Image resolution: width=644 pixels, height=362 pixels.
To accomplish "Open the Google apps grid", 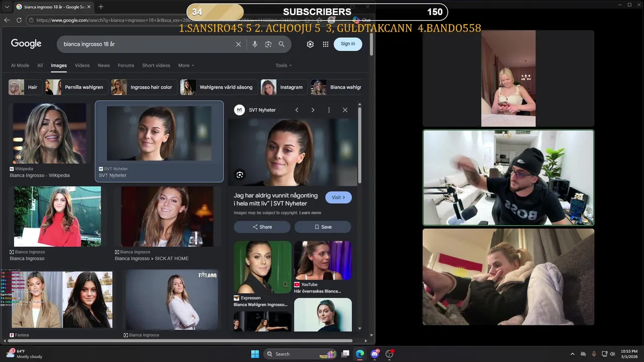I will (326, 44).
